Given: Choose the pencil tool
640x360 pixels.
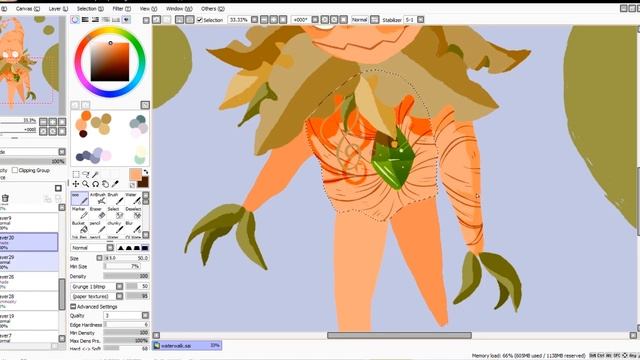Looking at the screenshot, I should tap(98, 227).
